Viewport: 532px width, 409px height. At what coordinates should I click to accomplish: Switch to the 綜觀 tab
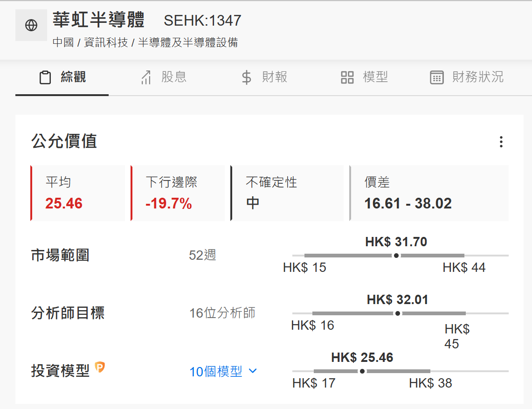pyautogui.click(x=62, y=77)
